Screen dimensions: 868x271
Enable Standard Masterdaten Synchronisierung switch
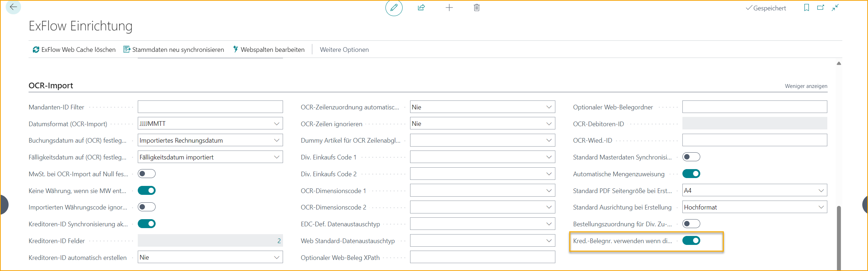click(x=691, y=157)
